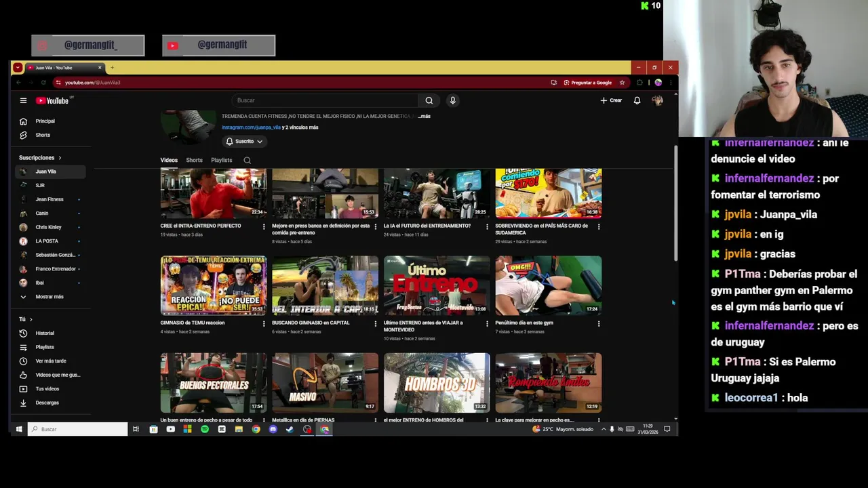
Task: Click the Chrome address bar URL
Action: pos(93,83)
